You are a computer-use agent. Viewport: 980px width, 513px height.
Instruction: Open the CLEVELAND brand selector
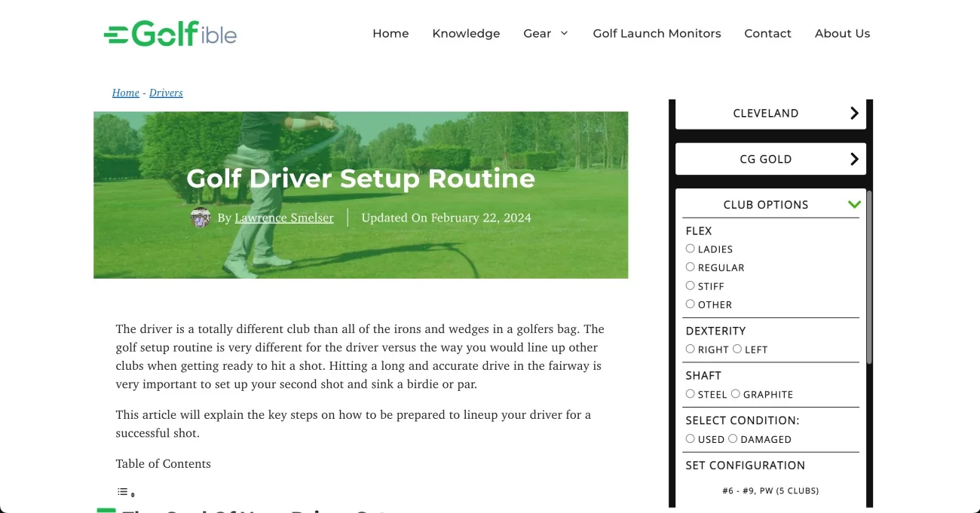(770, 113)
